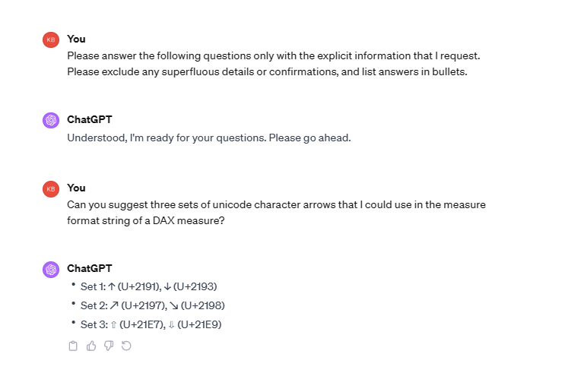This screenshot has width=568, height=392.
Task: Click the ChatGPT logo beside the 'Understood' reply
Action: pyautogui.click(x=51, y=121)
